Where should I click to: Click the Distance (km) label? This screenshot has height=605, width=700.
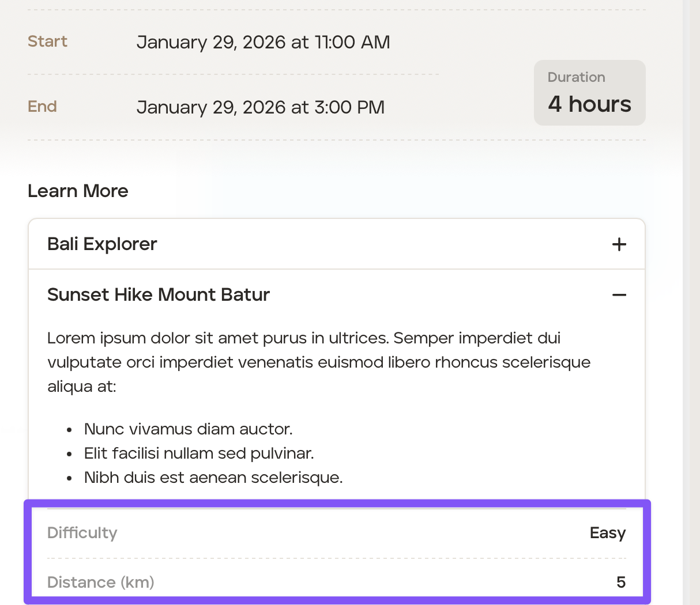click(100, 583)
